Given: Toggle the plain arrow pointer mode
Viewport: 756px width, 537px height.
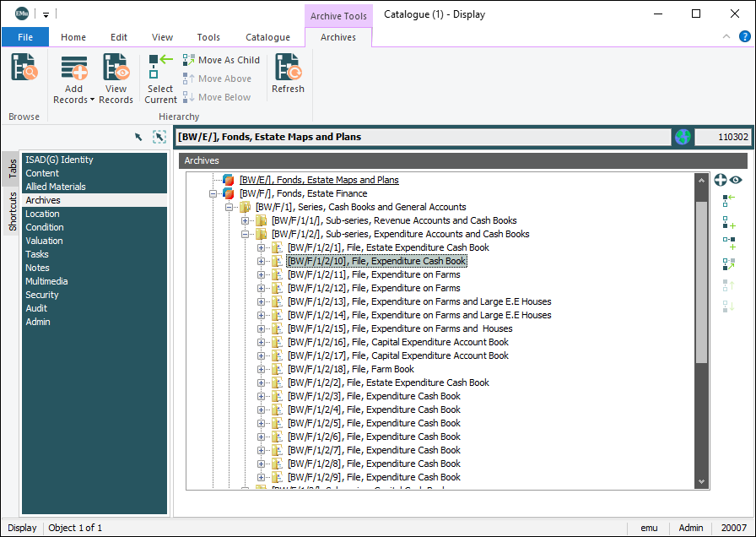Looking at the screenshot, I should point(138,137).
